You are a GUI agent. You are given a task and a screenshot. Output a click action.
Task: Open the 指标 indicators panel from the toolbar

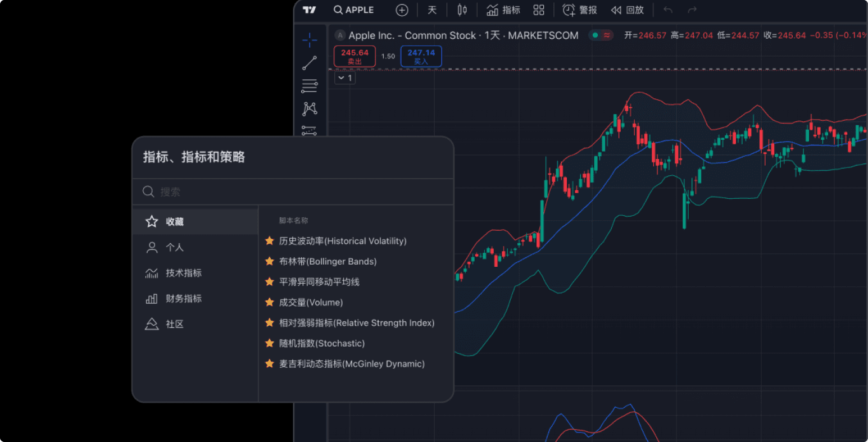[503, 10]
